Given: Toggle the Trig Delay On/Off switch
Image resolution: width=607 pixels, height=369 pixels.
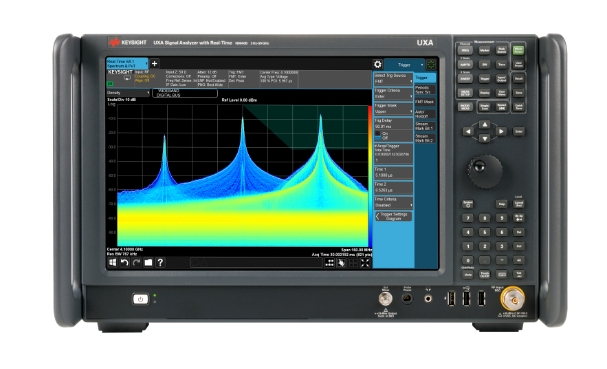Looking at the screenshot, I should pos(378,136).
